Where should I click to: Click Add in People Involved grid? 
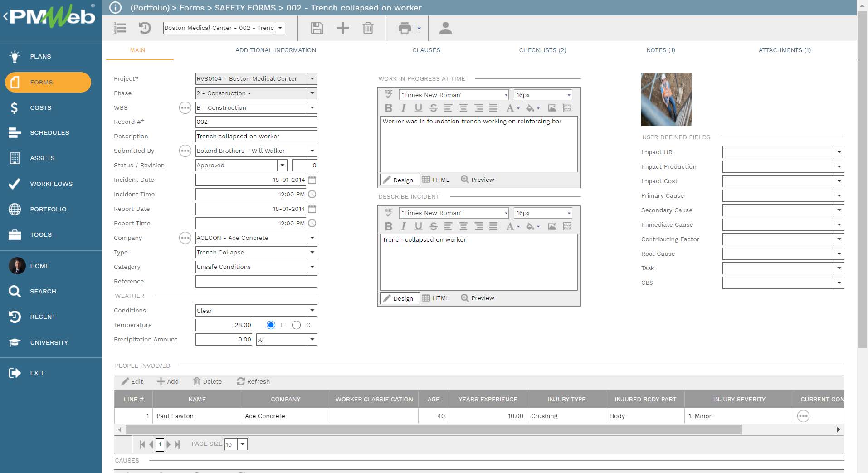point(168,381)
